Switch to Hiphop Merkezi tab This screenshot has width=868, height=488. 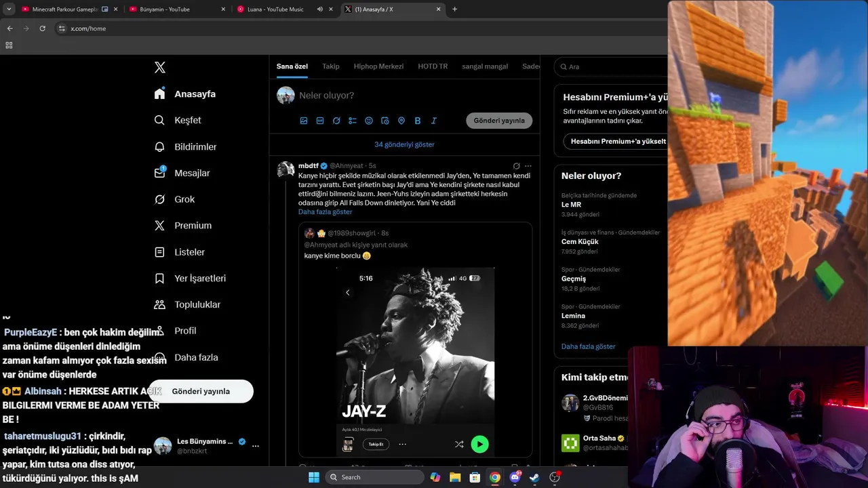(378, 66)
